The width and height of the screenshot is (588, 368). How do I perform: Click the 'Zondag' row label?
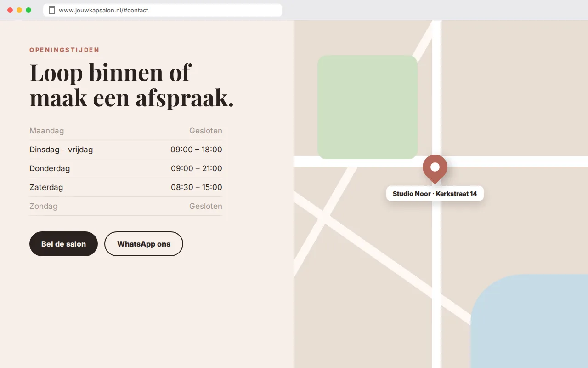44,206
